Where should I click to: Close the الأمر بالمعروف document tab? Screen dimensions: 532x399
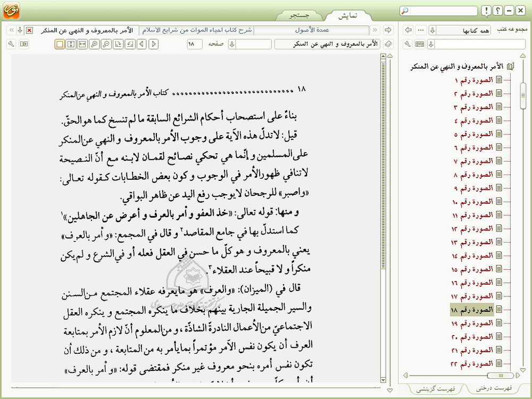[x=29, y=30]
